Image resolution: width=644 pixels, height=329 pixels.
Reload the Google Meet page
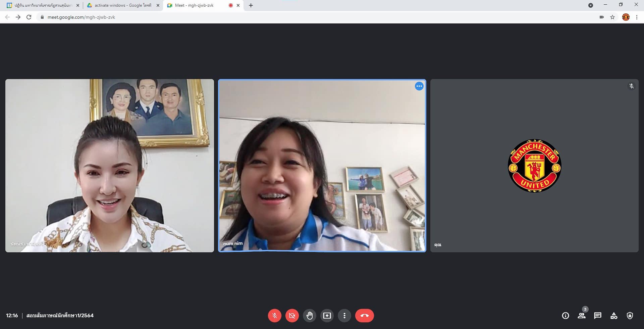pos(29,17)
